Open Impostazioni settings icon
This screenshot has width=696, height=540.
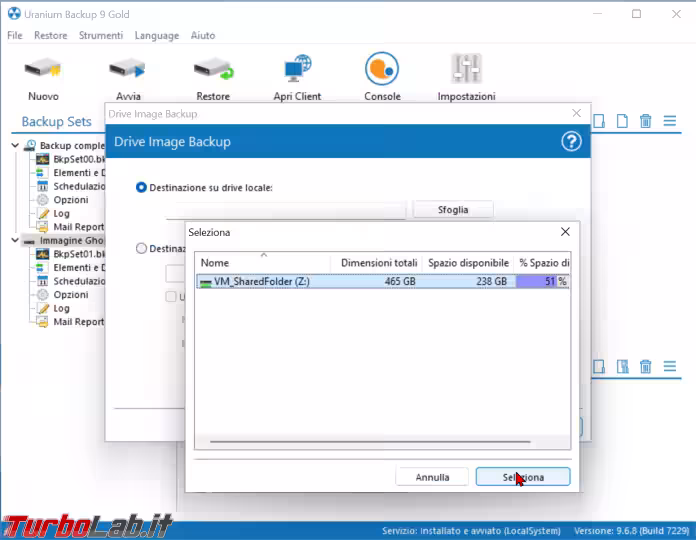(x=466, y=69)
